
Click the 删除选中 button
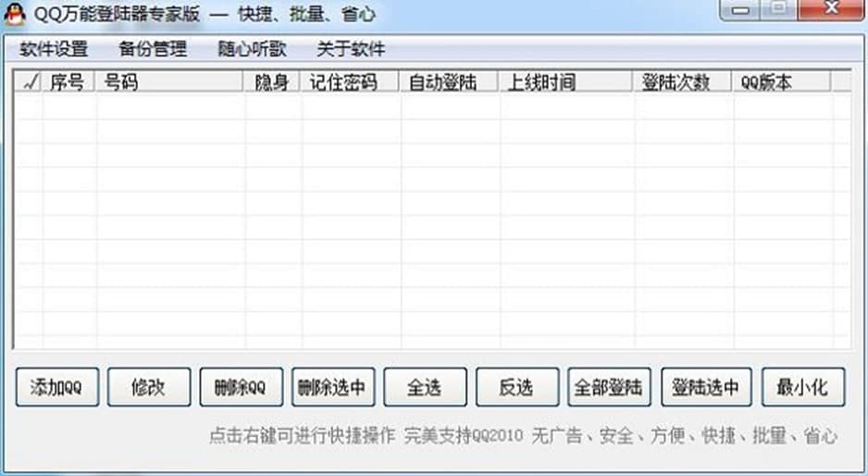tap(333, 387)
